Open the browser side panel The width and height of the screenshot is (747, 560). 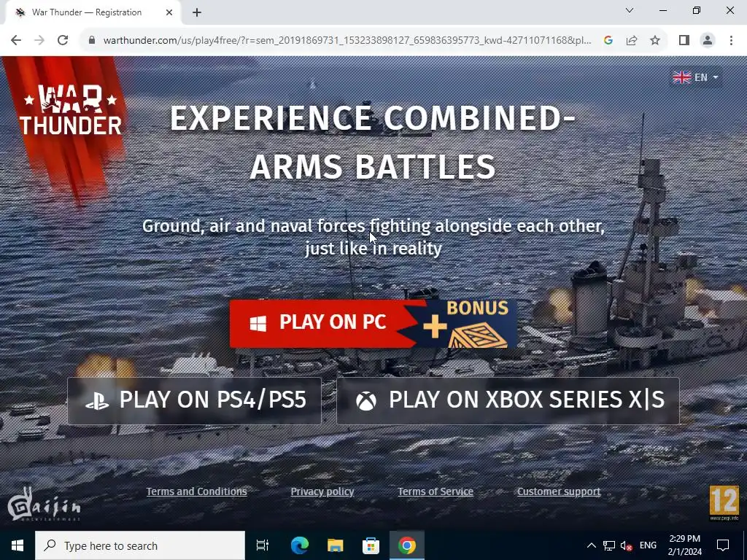click(684, 40)
